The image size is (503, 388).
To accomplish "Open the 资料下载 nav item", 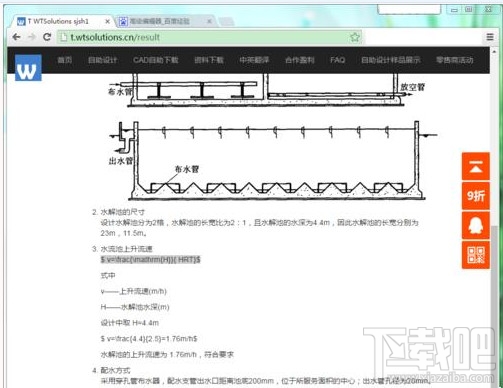I will (x=209, y=60).
